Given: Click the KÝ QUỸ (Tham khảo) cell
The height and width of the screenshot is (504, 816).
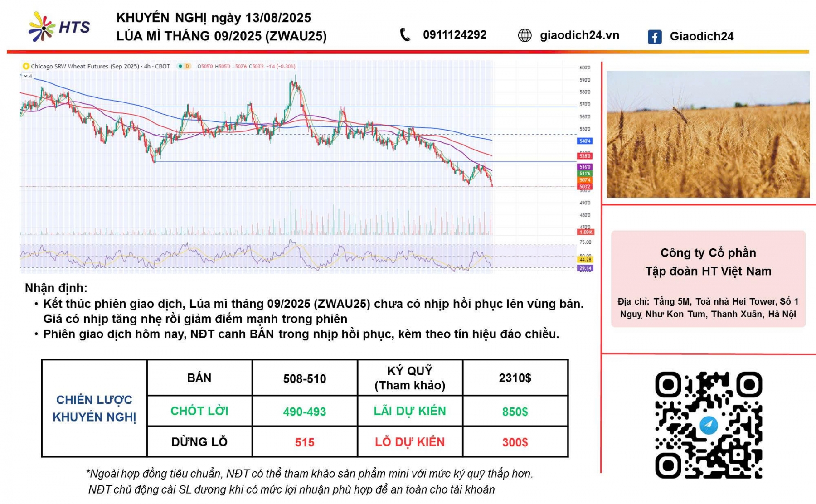Looking at the screenshot, I should 410,378.
